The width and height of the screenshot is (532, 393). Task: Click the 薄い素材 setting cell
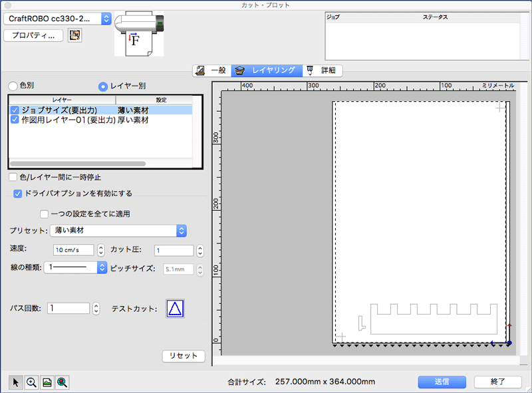click(134, 110)
